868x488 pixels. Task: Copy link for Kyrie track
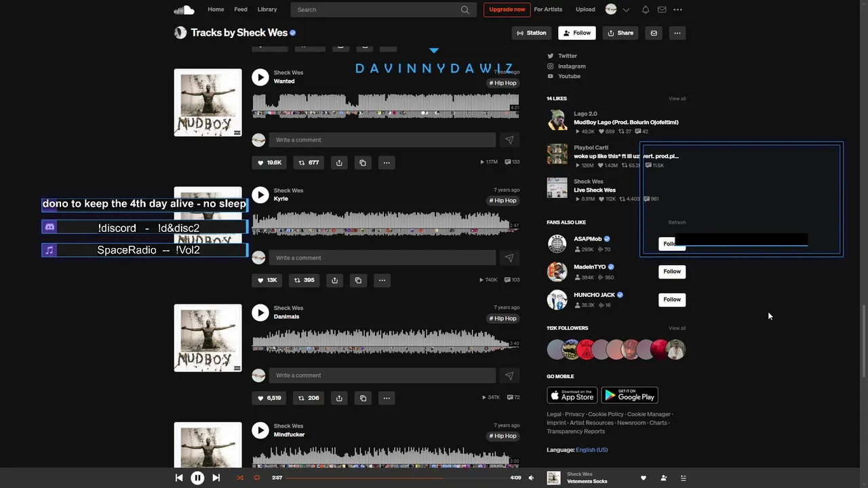[x=358, y=280]
